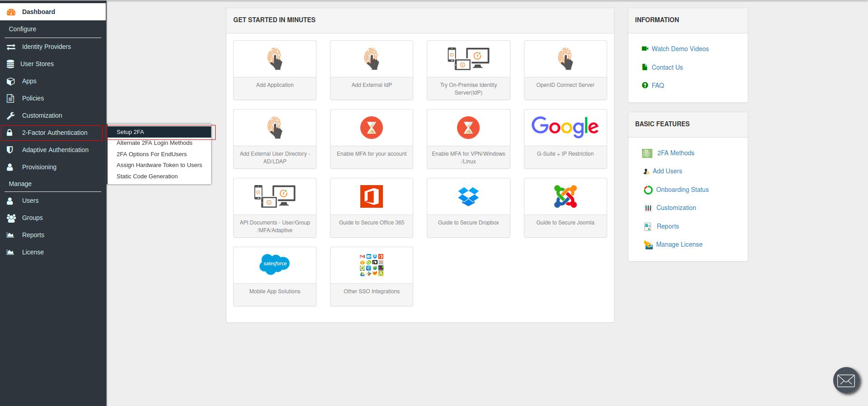Click the Joomla logo icon
The width and height of the screenshot is (868, 406).
pyautogui.click(x=566, y=196)
